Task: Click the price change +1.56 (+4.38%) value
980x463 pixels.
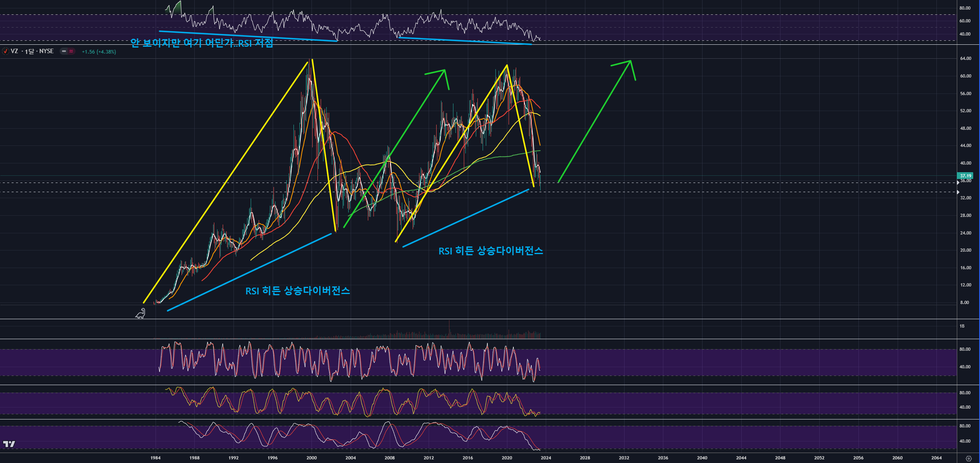Action: (x=99, y=52)
